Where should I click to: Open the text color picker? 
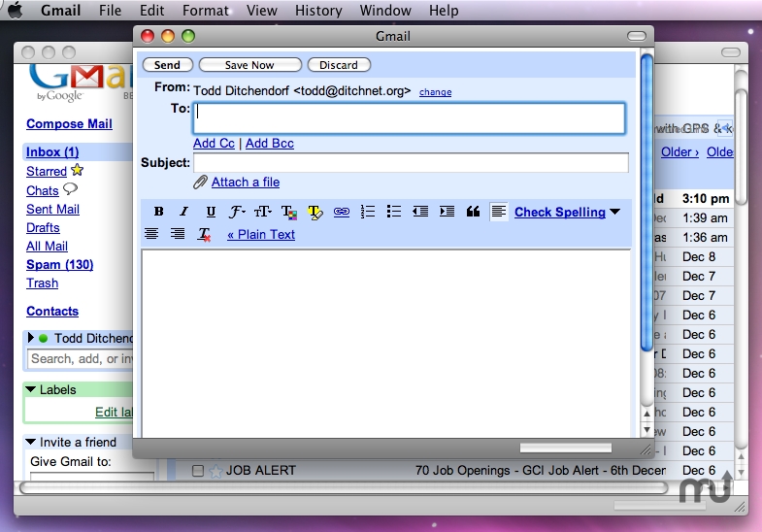click(289, 212)
